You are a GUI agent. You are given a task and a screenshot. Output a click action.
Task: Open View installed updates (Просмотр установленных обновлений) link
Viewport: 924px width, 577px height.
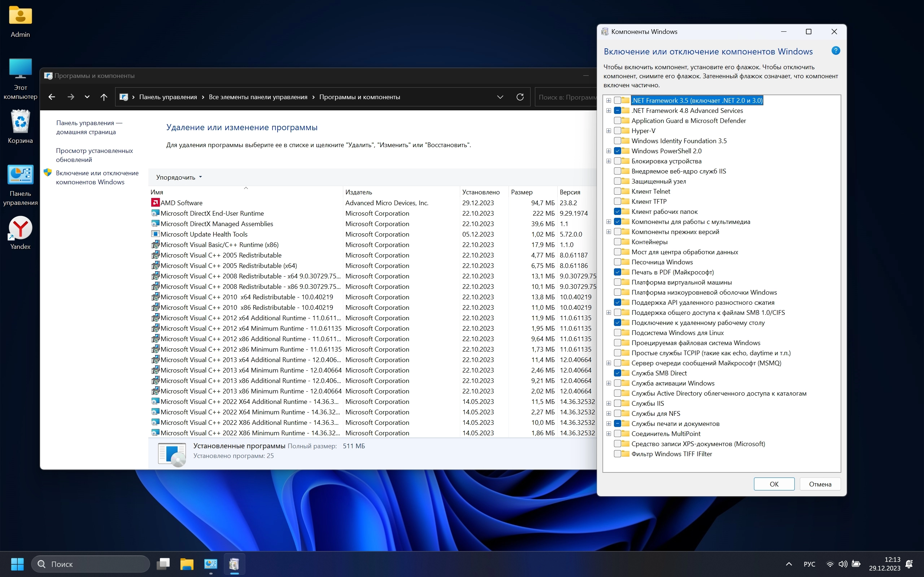94,155
